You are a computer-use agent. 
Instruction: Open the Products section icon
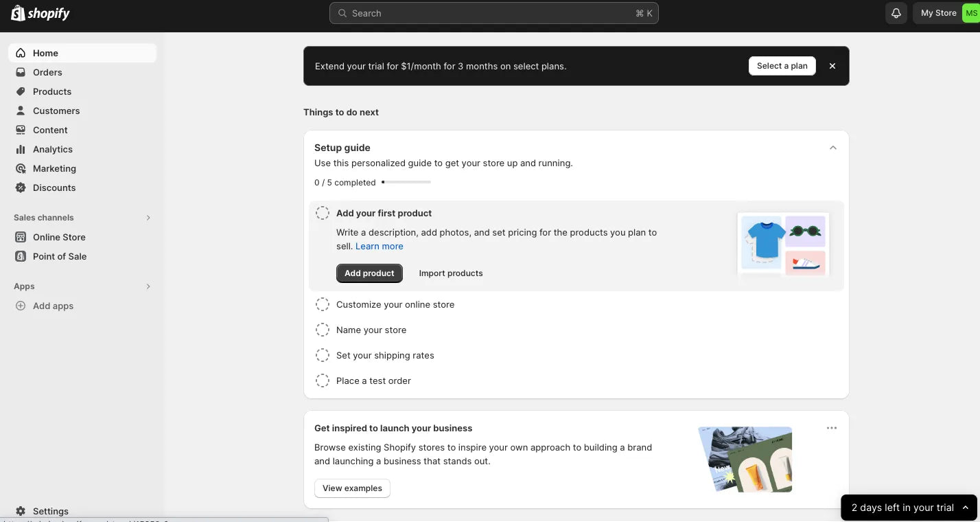coord(21,91)
